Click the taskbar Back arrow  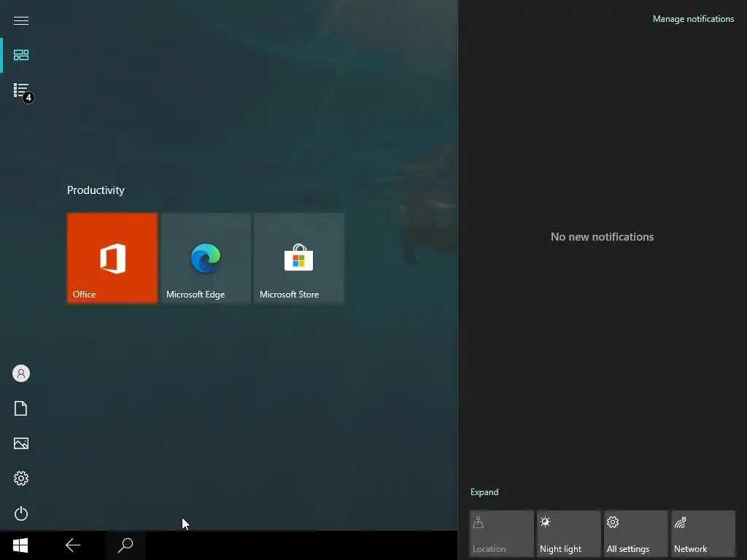[72, 545]
